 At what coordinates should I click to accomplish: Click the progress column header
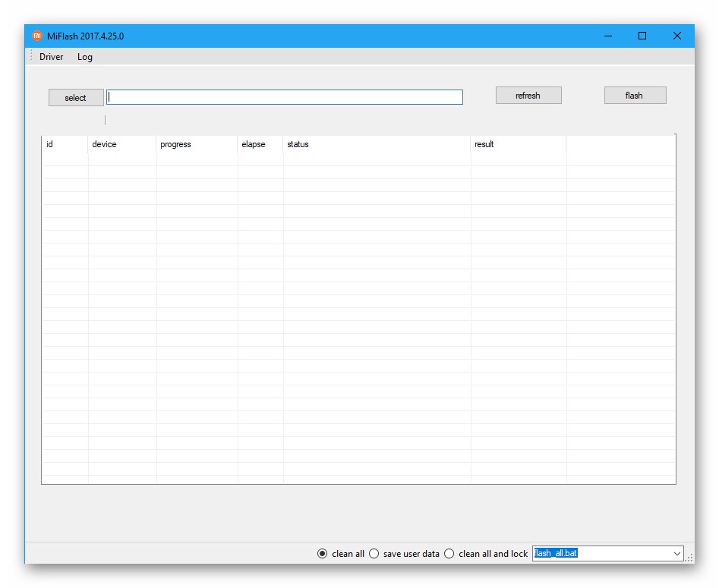pyautogui.click(x=197, y=144)
